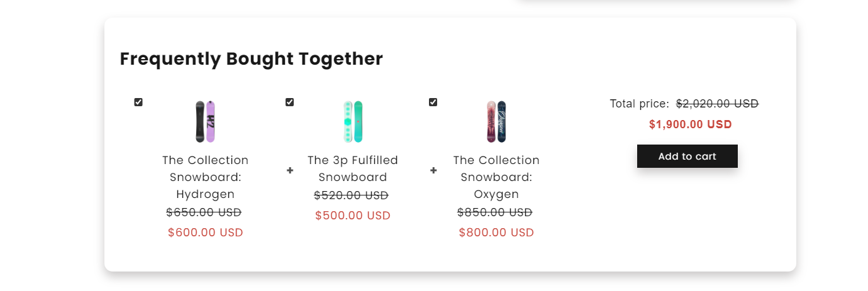Click the crossed-out $650.00 USD price
This screenshot has width=868, height=291.
[x=204, y=212]
